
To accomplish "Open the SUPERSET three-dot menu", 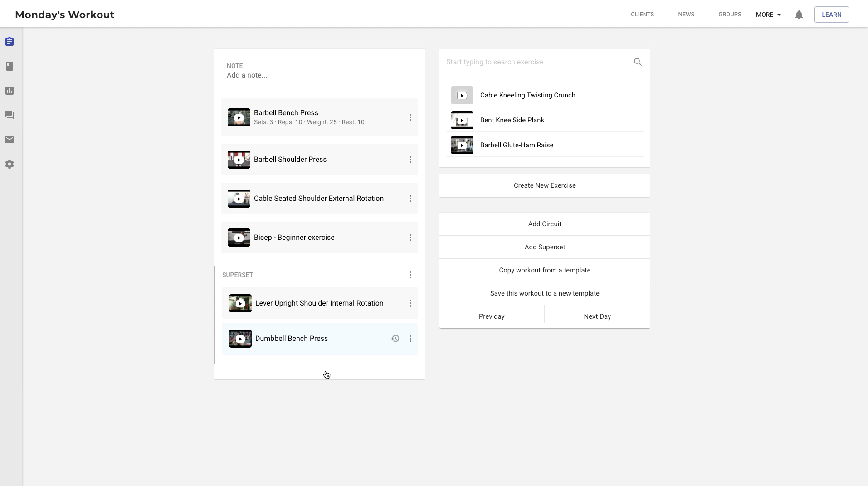I will (410, 275).
